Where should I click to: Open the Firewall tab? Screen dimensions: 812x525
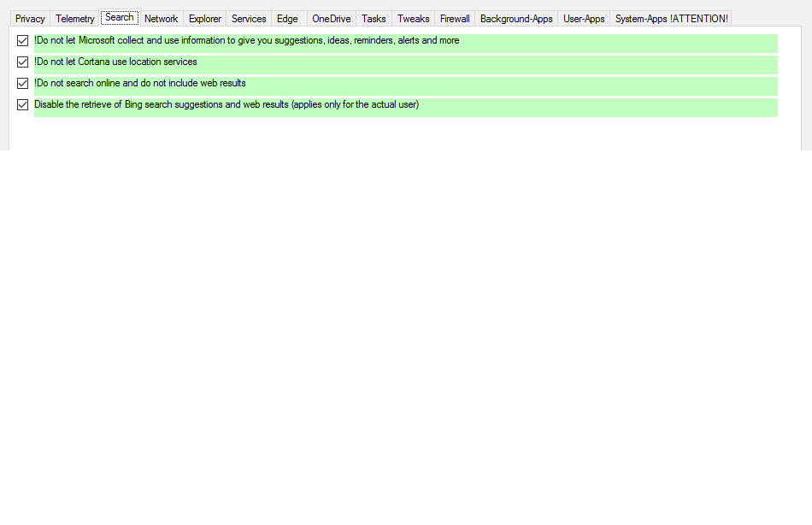(455, 19)
